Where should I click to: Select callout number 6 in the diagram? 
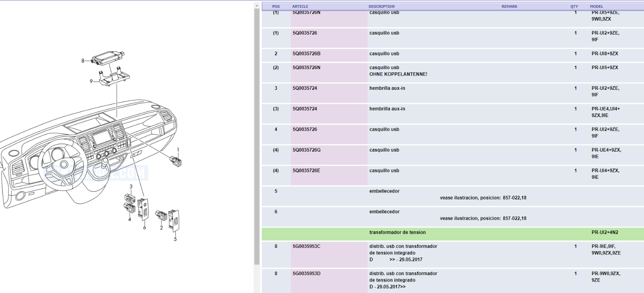pyautogui.click(x=144, y=228)
